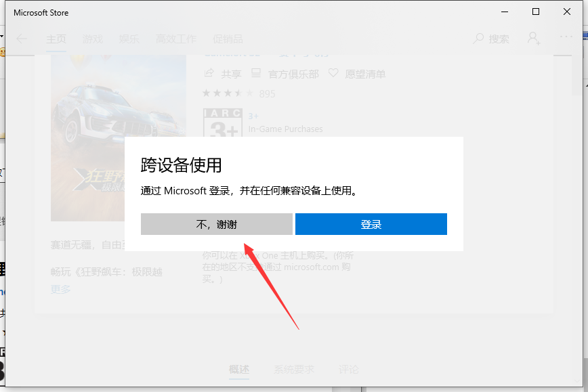The image size is (588, 392).
Task: Dismiss the dialog with 不，谢谢
Action: pyautogui.click(x=216, y=224)
